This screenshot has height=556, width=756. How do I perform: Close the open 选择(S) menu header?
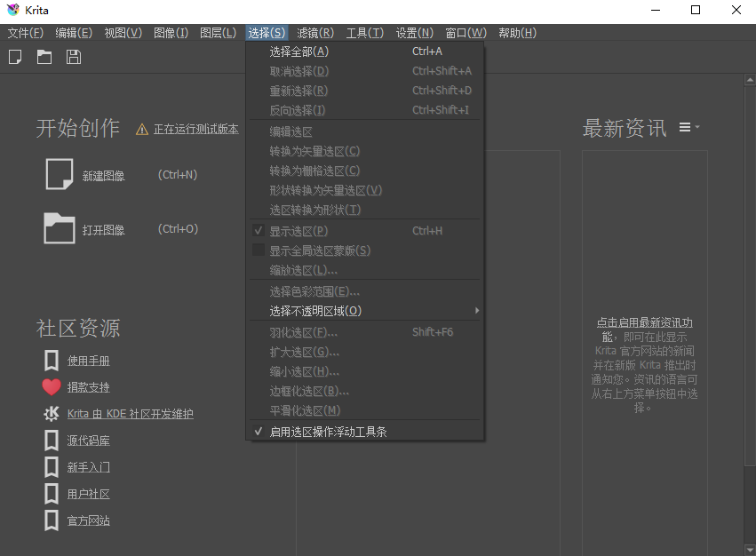267,33
